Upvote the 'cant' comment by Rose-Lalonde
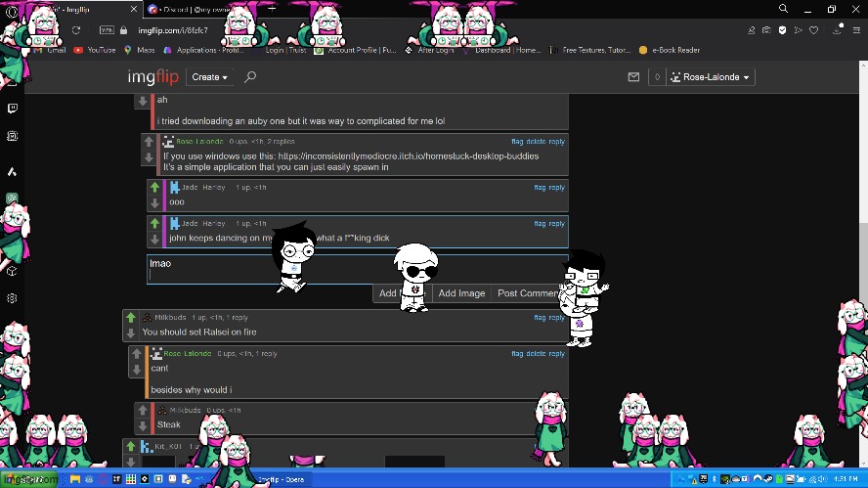 [x=137, y=353]
